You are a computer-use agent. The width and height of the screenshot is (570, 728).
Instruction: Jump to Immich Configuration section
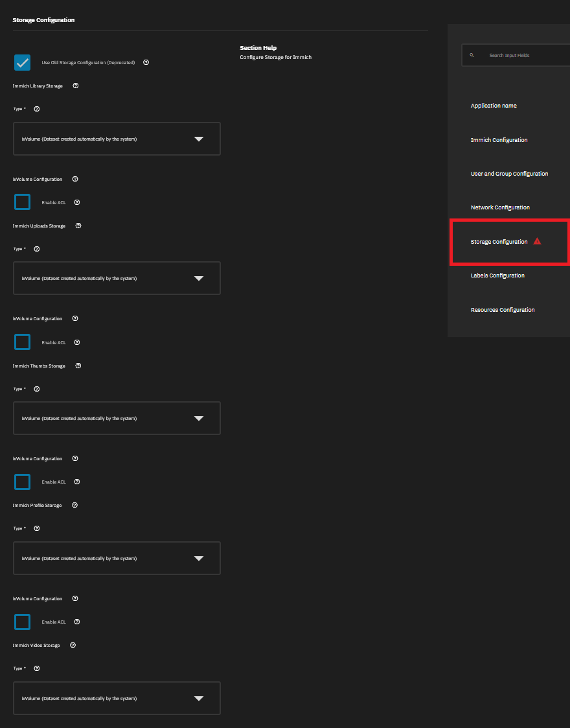(499, 140)
